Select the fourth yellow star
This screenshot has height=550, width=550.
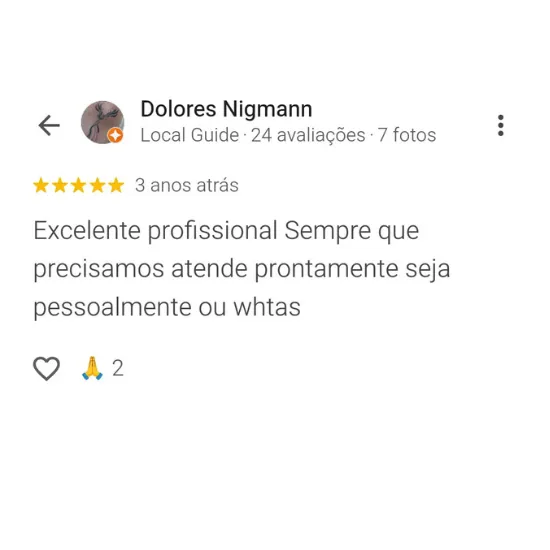[97, 185]
